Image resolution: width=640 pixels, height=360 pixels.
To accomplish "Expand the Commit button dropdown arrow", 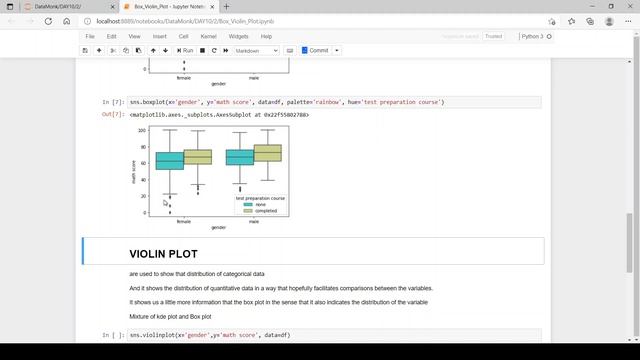I will (x=337, y=51).
